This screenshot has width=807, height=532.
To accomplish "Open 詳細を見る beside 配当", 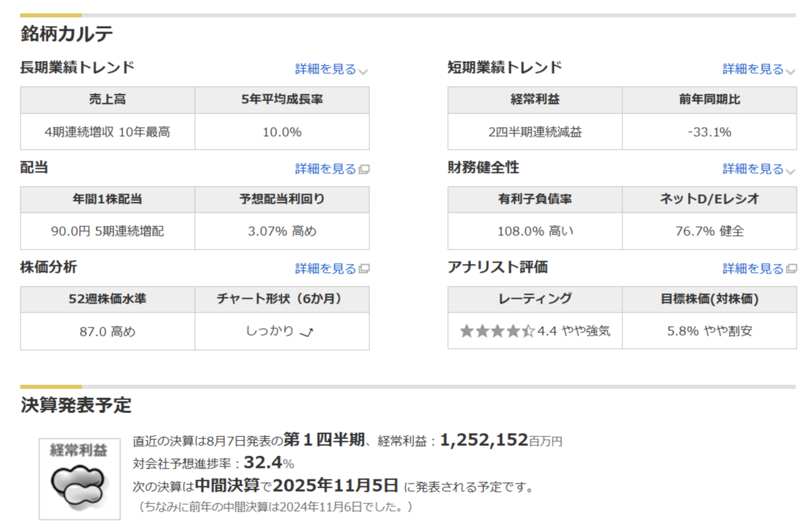I will (327, 169).
